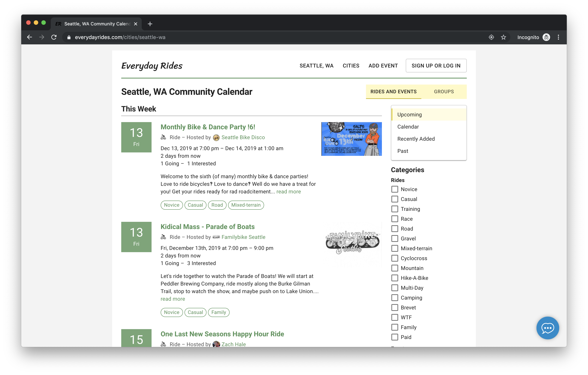
Task: Open Kidical Mass - Parade of Boats event
Action: point(208,227)
